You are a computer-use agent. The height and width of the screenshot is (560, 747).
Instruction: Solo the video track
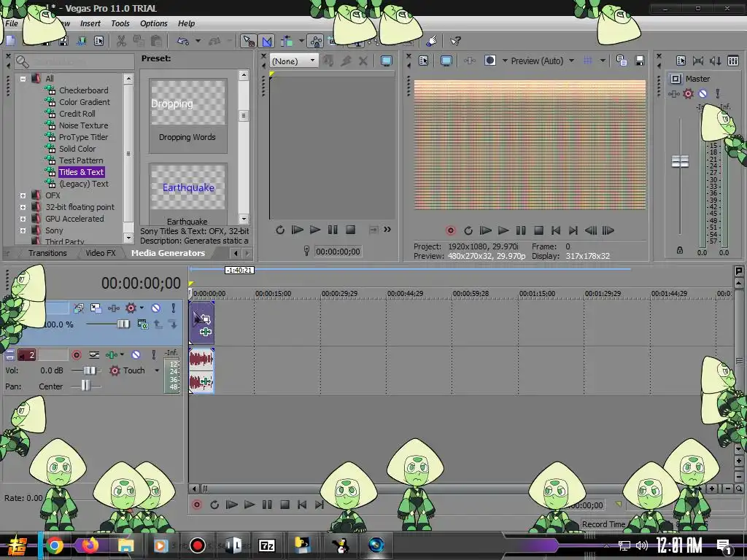[x=174, y=308]
